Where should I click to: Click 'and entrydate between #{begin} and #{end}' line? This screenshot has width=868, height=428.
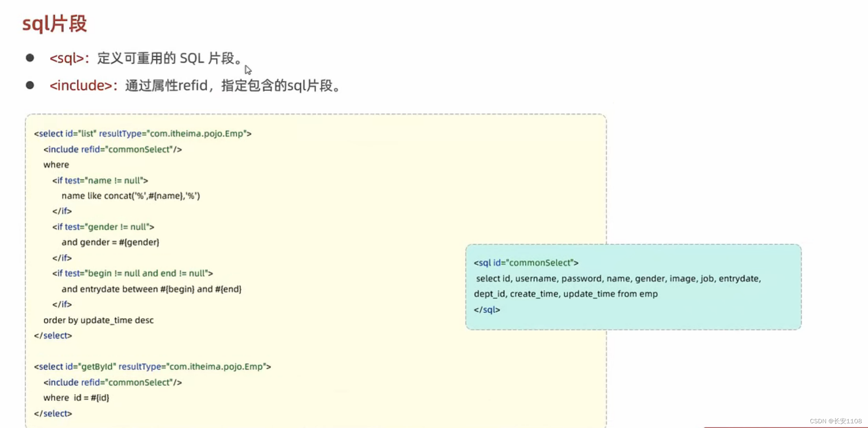click(x=151, y=289)
